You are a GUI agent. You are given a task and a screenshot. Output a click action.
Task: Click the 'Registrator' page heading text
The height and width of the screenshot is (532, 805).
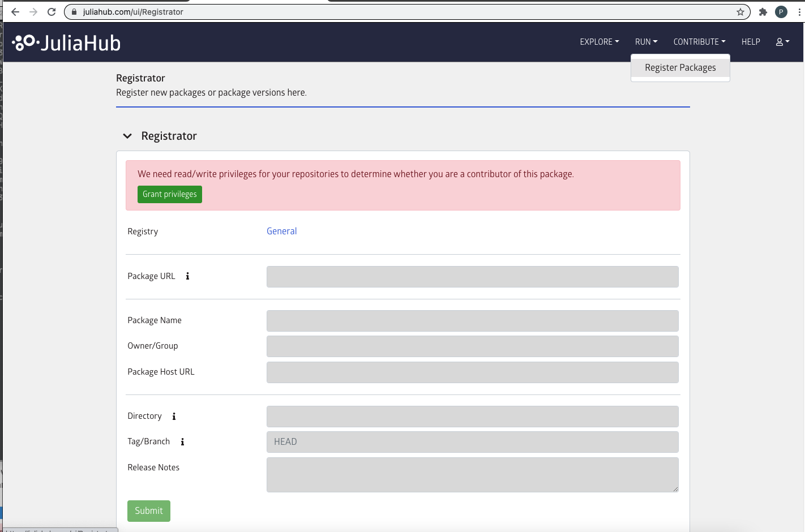[x=140, y=78]
